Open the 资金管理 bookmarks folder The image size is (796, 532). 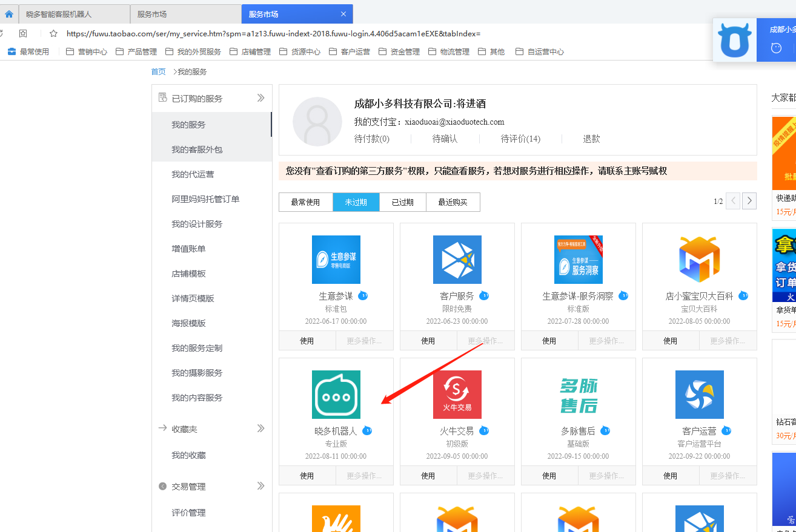point(399,52)
